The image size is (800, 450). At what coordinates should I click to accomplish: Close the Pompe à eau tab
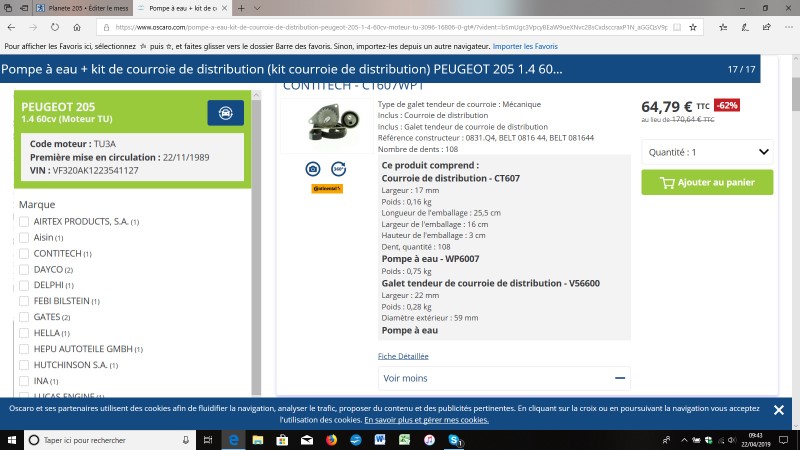pos(224,8)
